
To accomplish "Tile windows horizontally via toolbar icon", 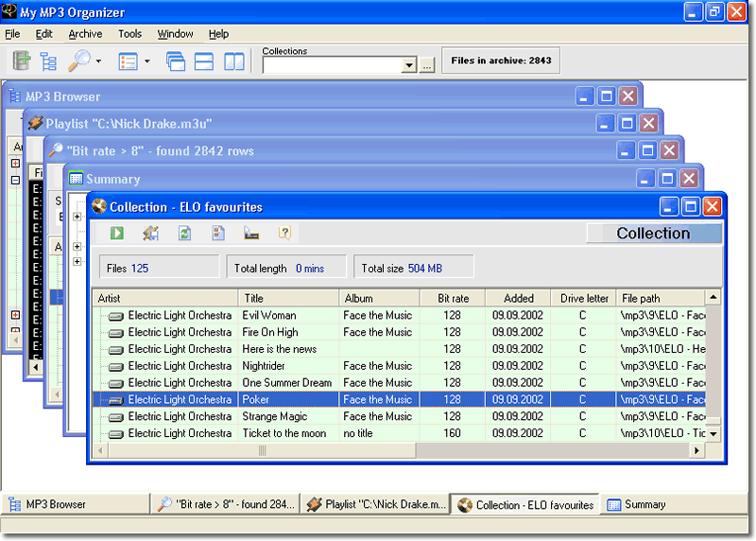I will 204,61.
